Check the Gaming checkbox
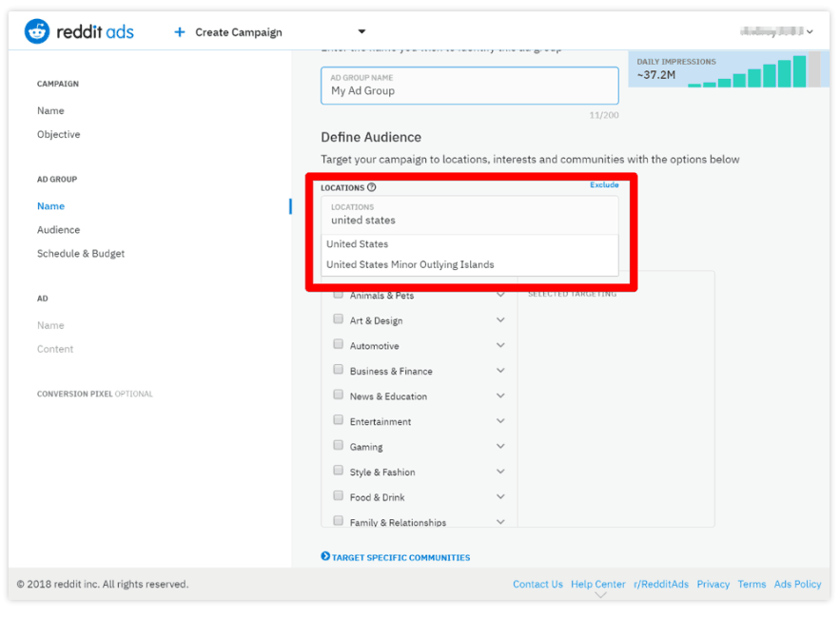The width and height of the screenshot is (840, 617). pyautogui.click(x=338, y=445)
